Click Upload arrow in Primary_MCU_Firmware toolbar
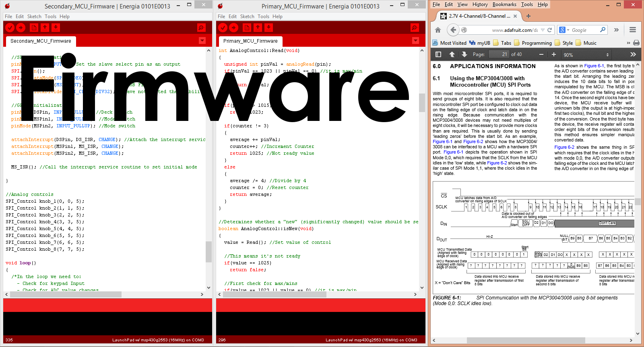 tap(234, 27)
